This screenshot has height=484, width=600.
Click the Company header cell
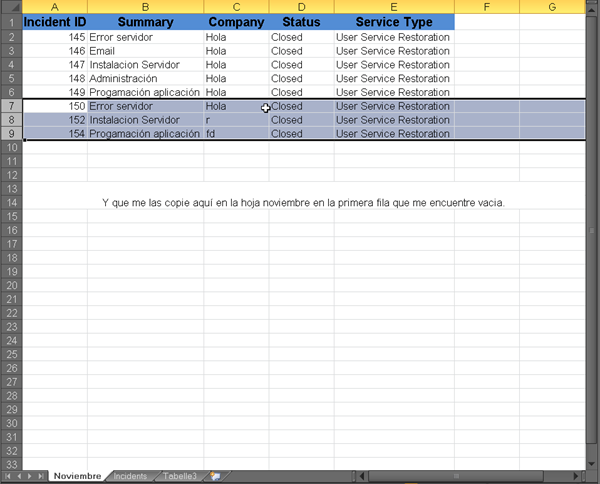(x=236, y=22)
